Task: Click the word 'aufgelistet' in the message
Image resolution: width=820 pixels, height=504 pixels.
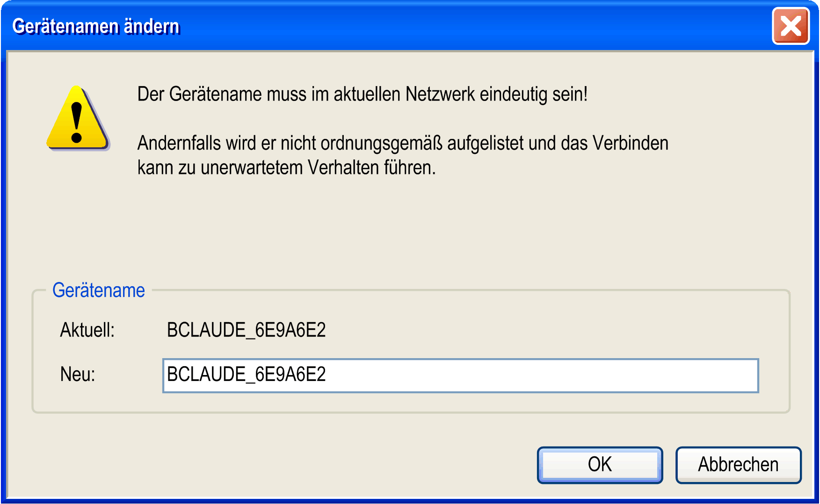Action: pyautogui.click(x=485, y=143)
